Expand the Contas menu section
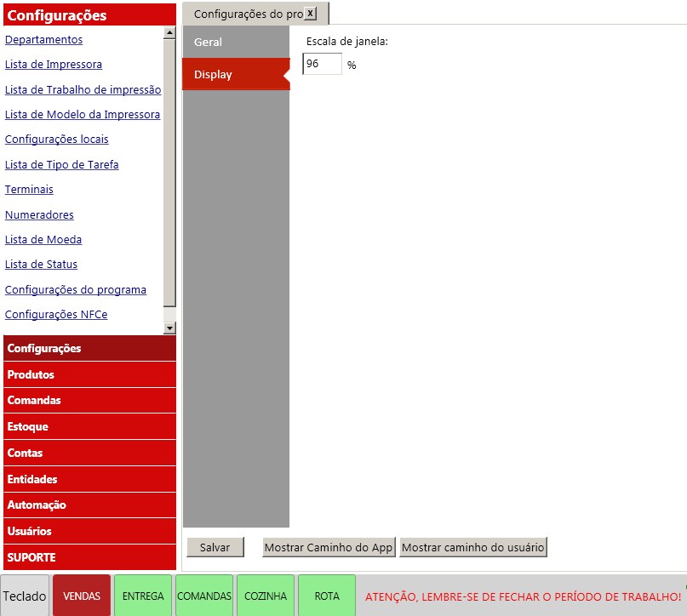The height and width of the screenshot is (616, 687). point(90,453)
